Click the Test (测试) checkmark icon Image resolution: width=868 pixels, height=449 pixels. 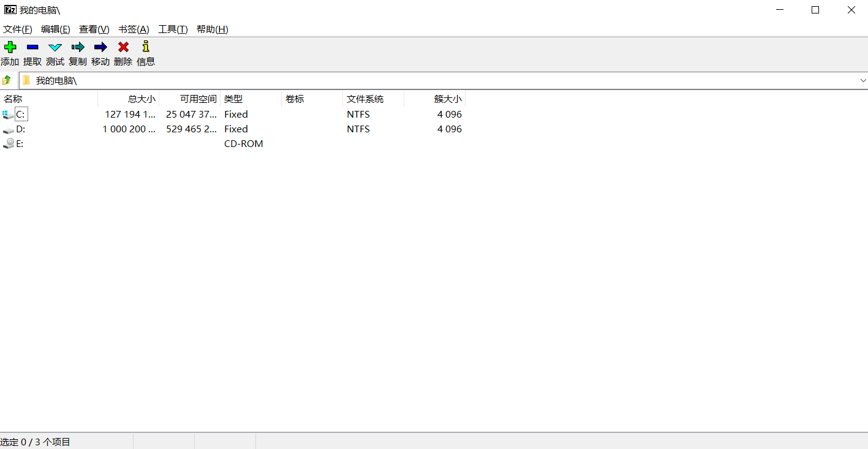point(55,47)
